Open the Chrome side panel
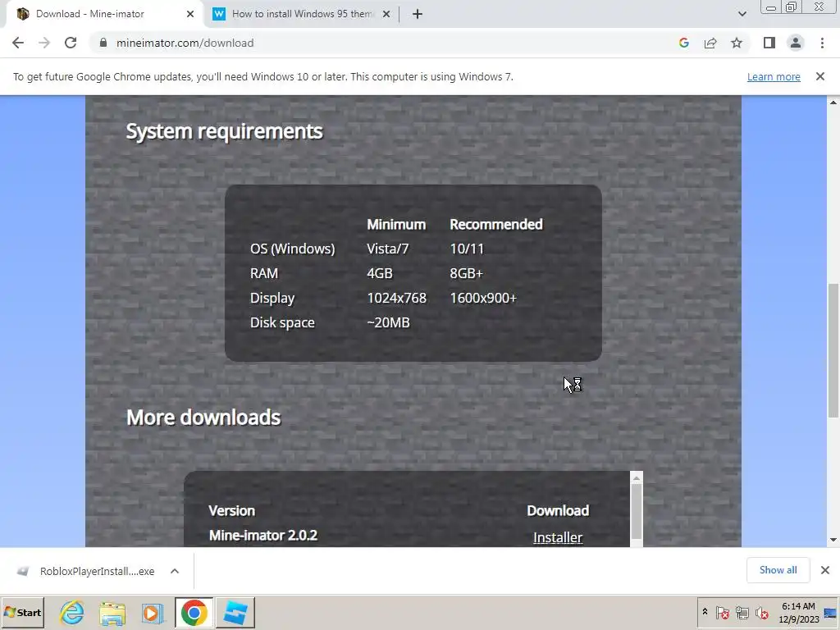Screen dimensions: 840x630 [769, 43]
